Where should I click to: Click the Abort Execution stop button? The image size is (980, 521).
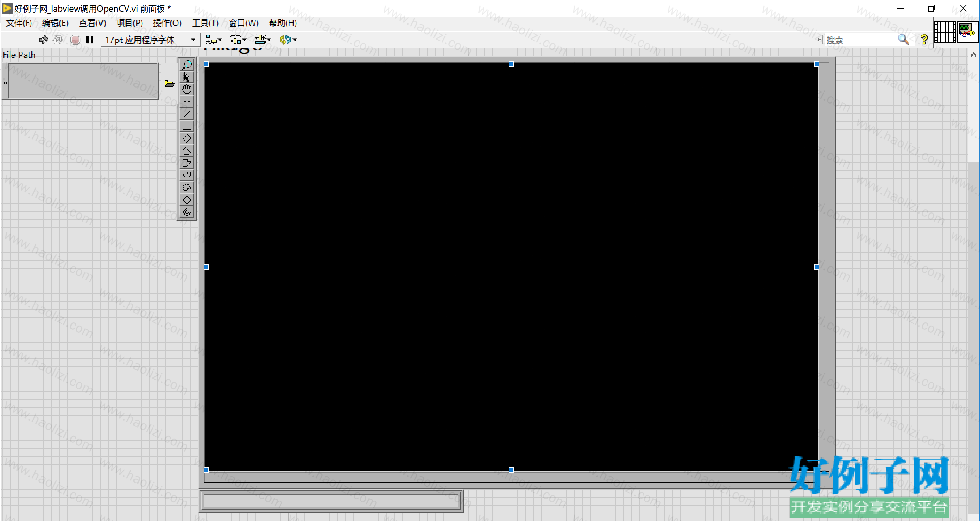click(75, 40)
